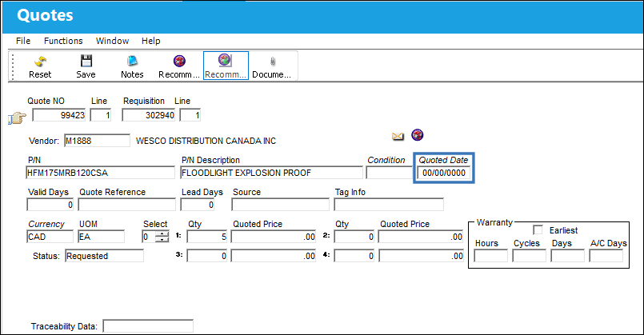The image size is (644, 335).
Task: Click the first Recomm... toolbar icon
Action: 179,62
